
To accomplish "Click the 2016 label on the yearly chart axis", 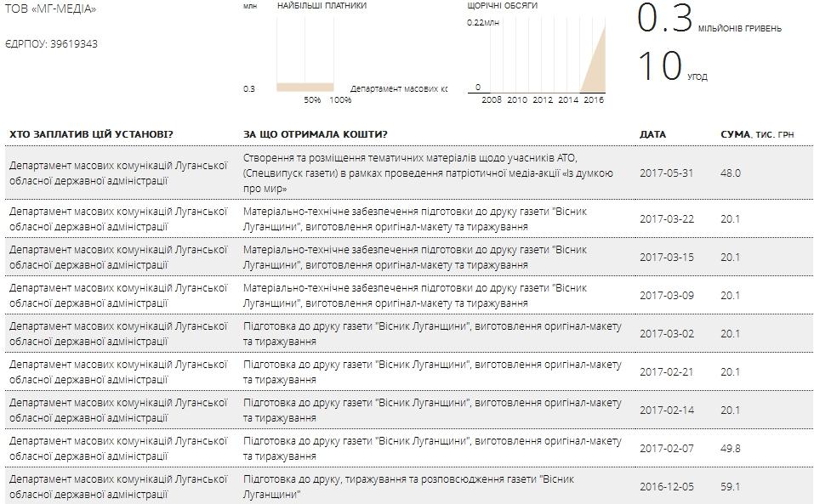I will [593, 99].
